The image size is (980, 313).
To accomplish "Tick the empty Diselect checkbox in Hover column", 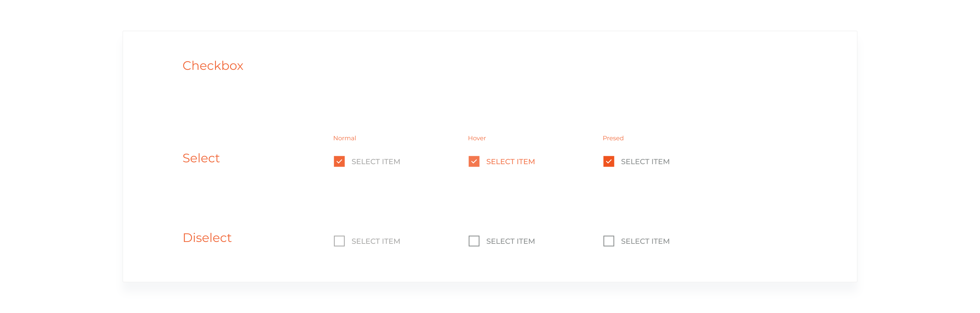I will pos(474,241).
